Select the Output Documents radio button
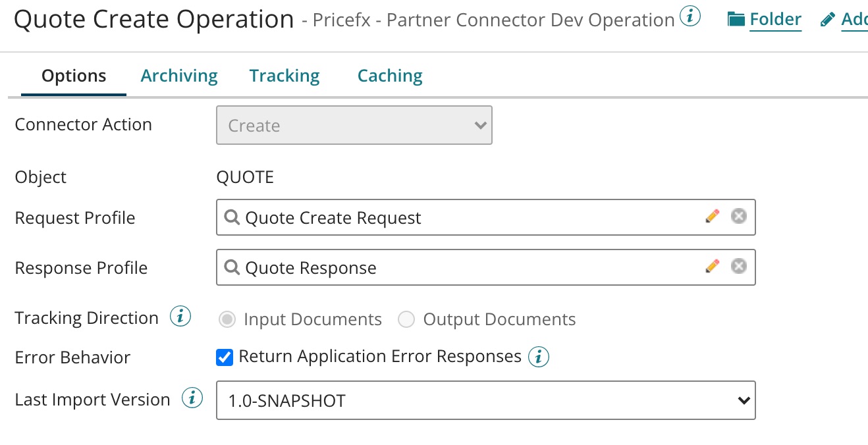Image resolution: width=868 pixels, height=445 pixels. (x=406, y=319)
